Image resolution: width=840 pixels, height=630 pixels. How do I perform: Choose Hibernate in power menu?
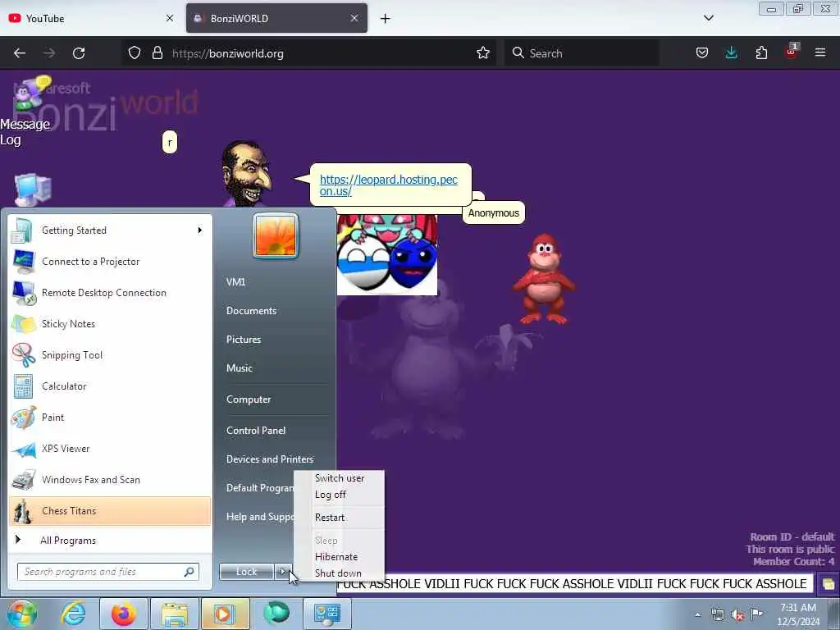coord(336,557)
